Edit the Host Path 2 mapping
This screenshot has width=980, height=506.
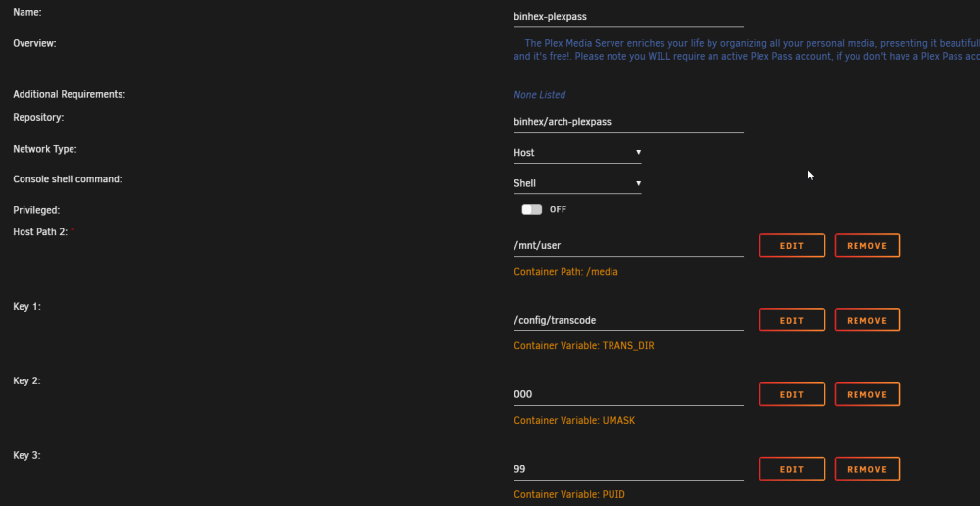(x=792, y=246)
